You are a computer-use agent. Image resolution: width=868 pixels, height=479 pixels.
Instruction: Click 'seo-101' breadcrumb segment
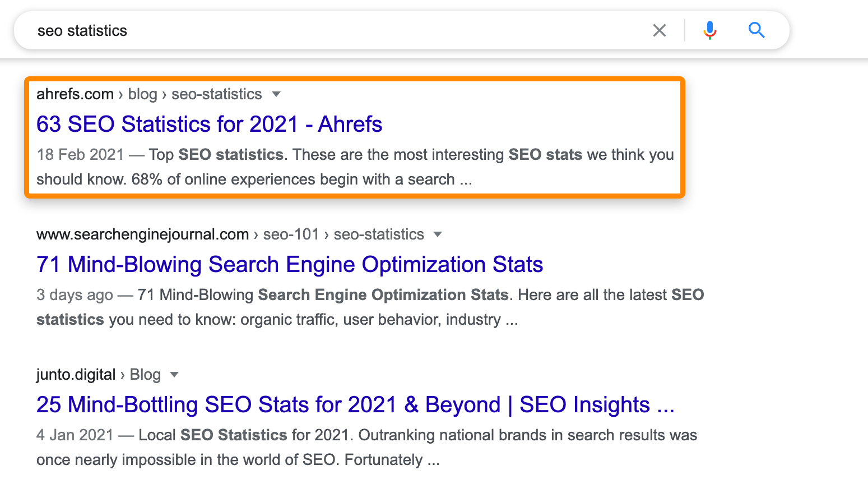(291, 234)
